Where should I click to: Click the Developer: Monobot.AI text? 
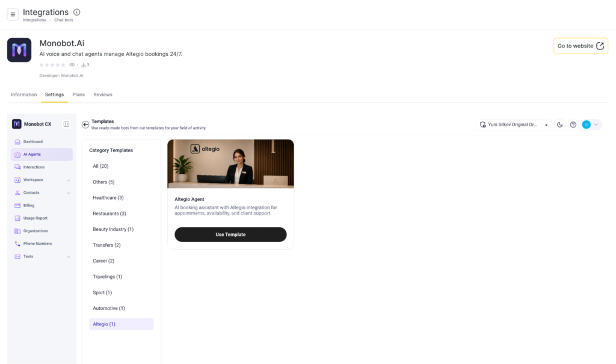pyautogui.click(x=61, y=75)
